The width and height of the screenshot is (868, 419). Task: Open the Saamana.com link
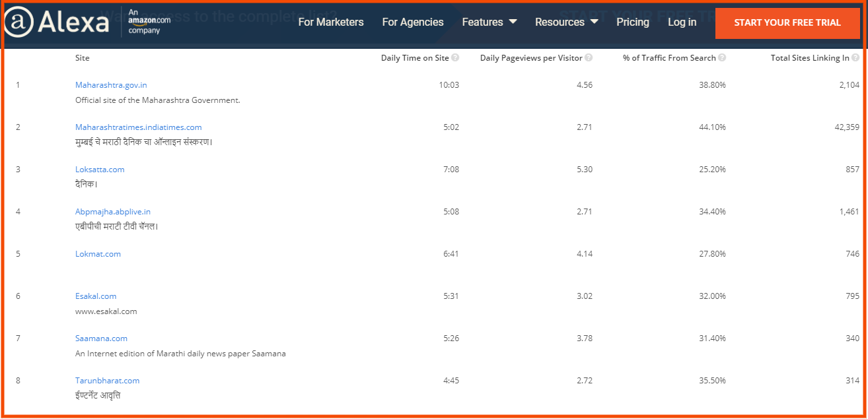pyautogui.click(x=101, y=338)
